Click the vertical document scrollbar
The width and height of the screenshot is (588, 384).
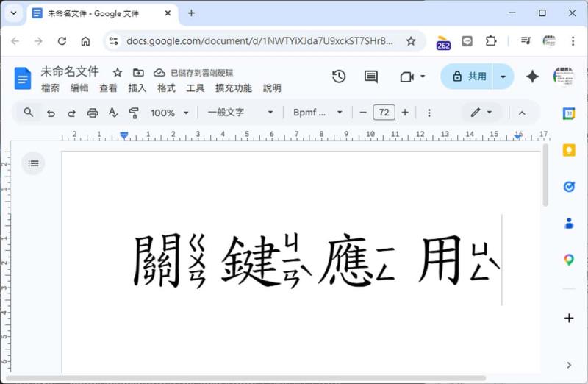click(x=545, y=175)
